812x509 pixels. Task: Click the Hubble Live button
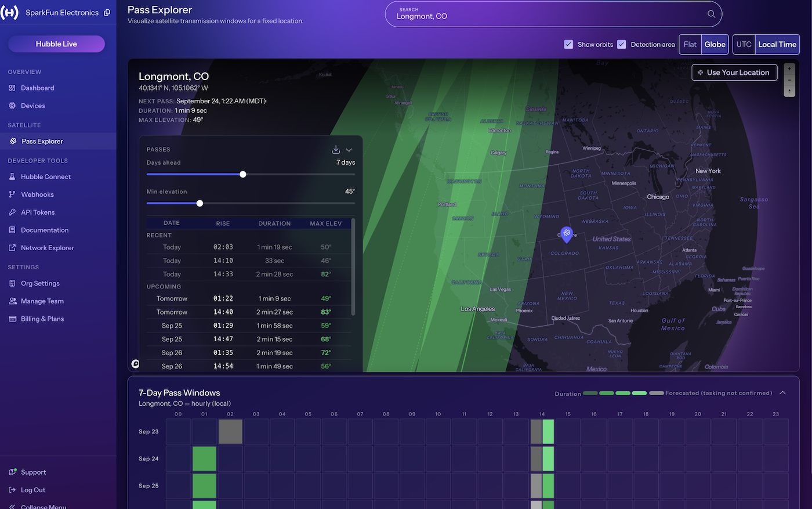tap(56, 44)
